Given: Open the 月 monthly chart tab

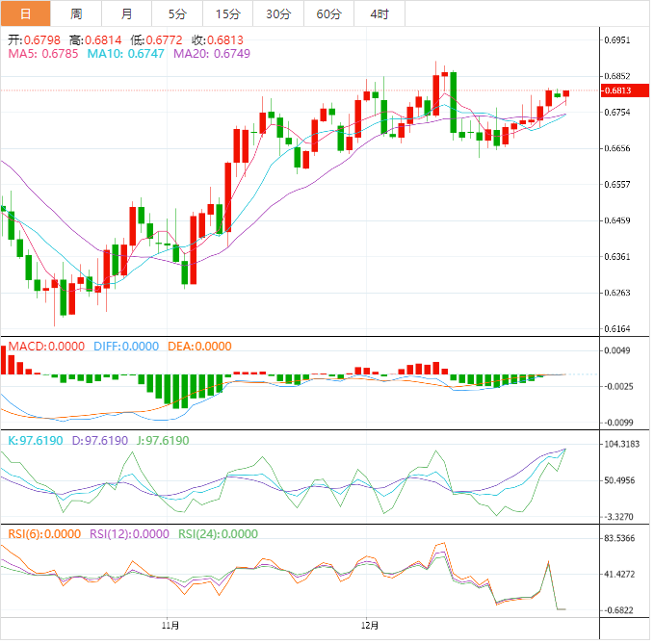Looking at the screenshot, I should pyautogui.click(x=127, y=13).
